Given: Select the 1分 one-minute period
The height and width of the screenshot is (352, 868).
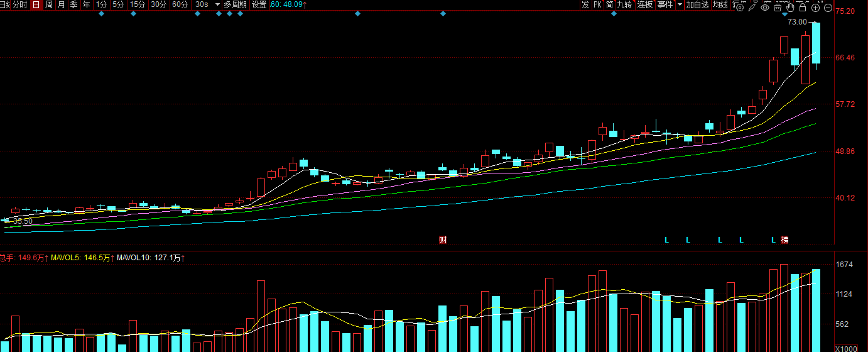Looking at the screenshot, I should [x=101, y=4].
